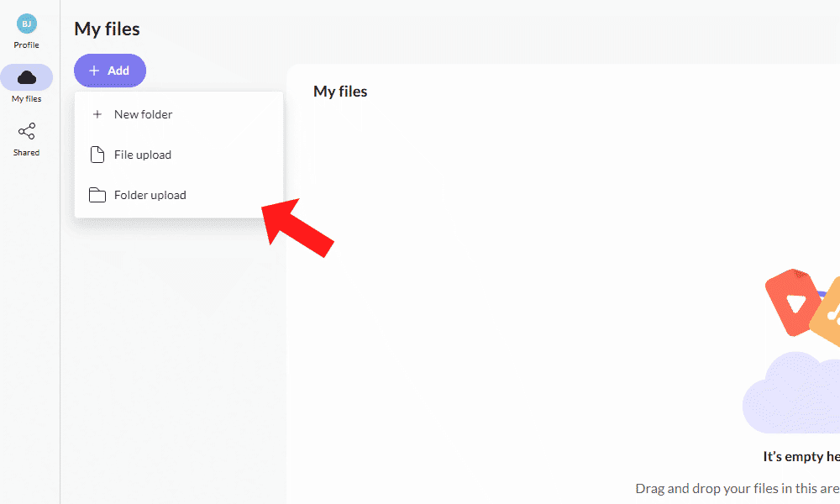Viewport: 840px width, 504px height.
Task: Click the plus icon in Add button
Action: 94,71
